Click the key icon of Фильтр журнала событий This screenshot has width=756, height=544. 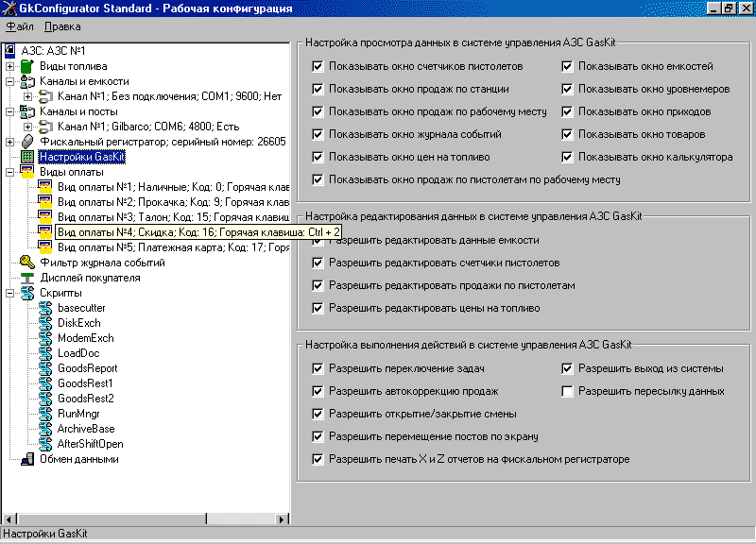click(x=27, y=263)
